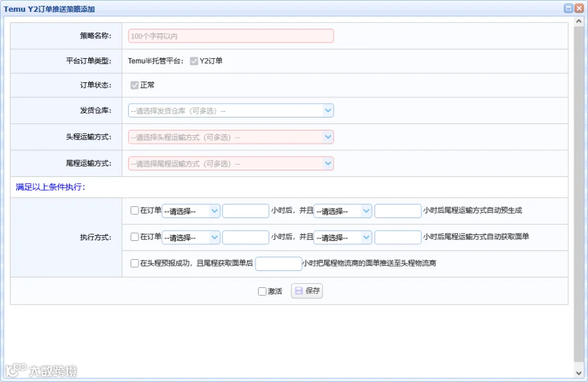Check the 自动获取面单 execution row checkbox

pos(135,236)
